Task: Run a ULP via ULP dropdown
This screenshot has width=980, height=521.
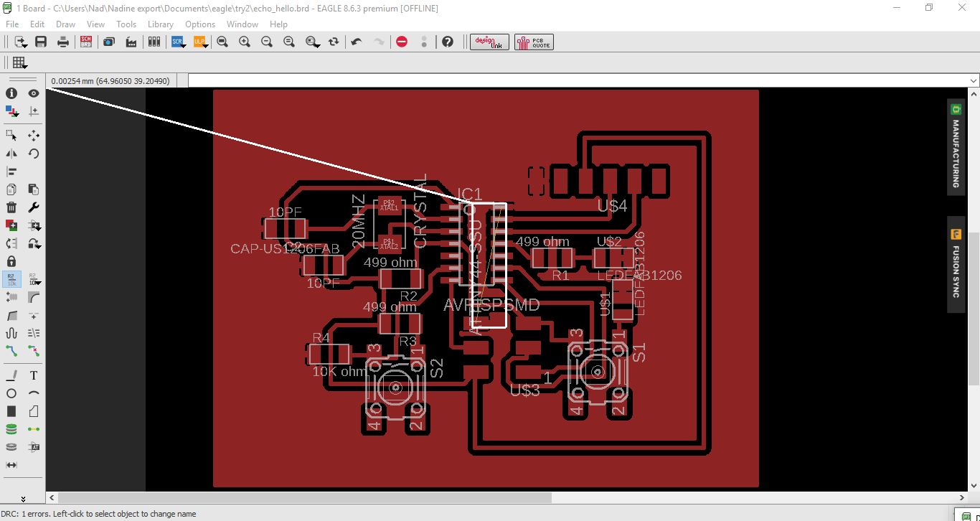Action: point(200,42)
